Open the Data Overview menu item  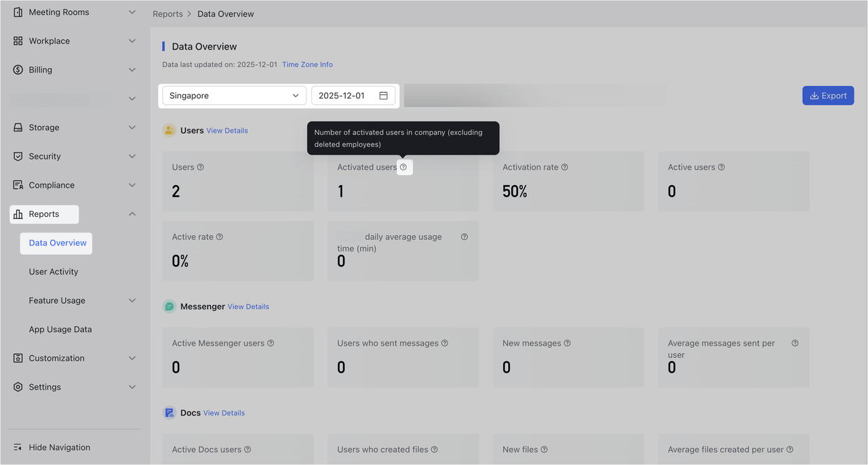[58, 243]
